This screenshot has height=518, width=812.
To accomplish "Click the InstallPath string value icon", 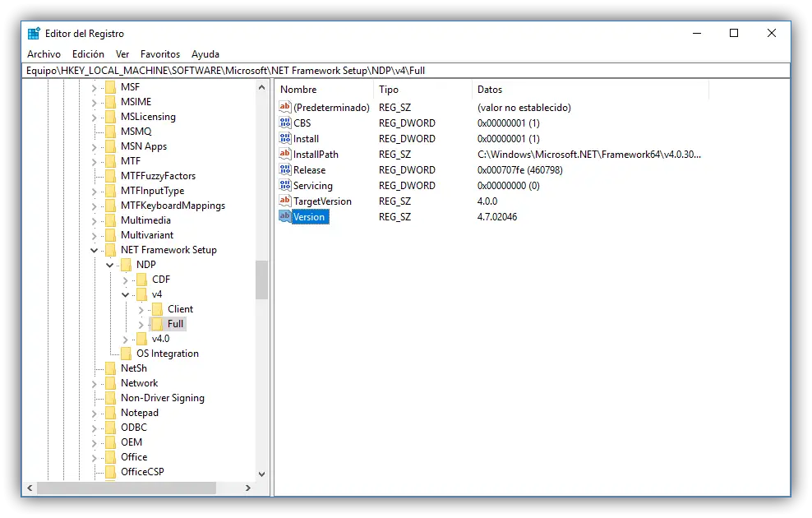I will [285, 154].
